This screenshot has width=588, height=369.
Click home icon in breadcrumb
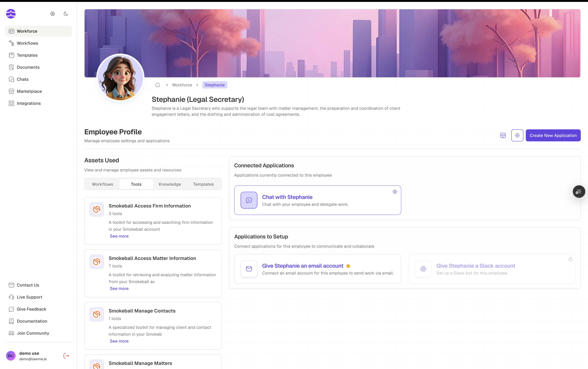(157, 85)
